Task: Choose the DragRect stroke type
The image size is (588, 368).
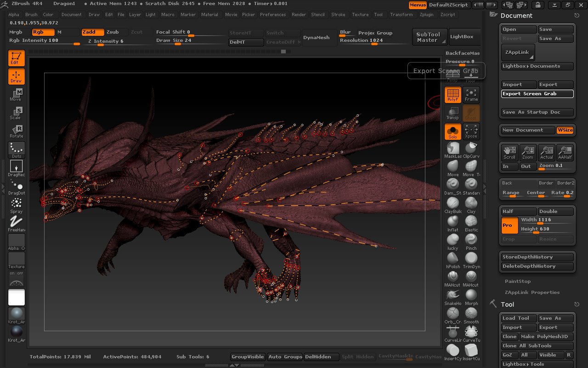Action: point(16,169)
